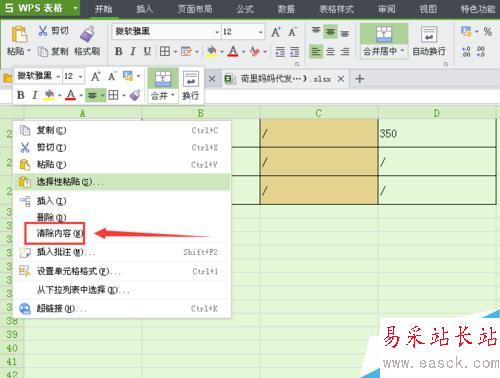Screen dimensions: 500x378
Task: Click the ribbon fill color bucket
Action: coord(212,51)
